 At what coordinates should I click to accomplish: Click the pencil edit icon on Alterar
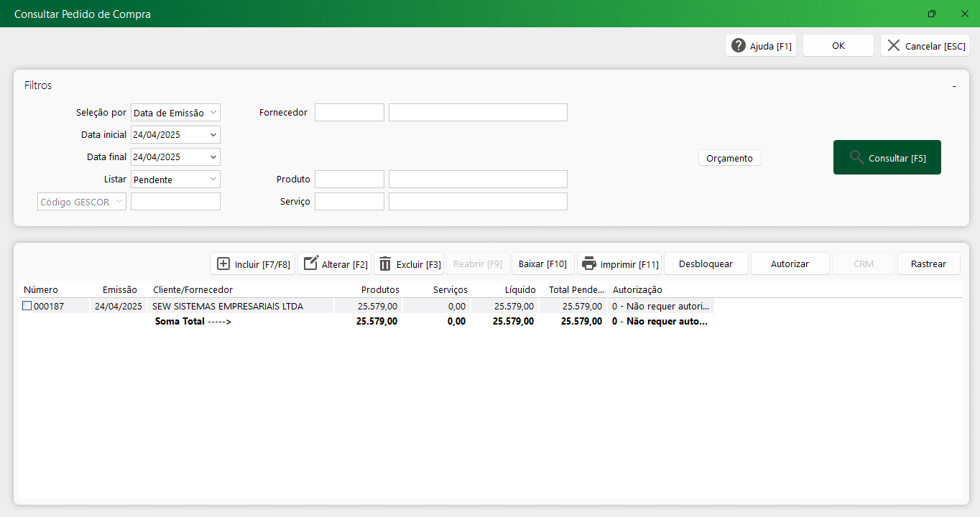pyautogui.click(x=310, y=264)
